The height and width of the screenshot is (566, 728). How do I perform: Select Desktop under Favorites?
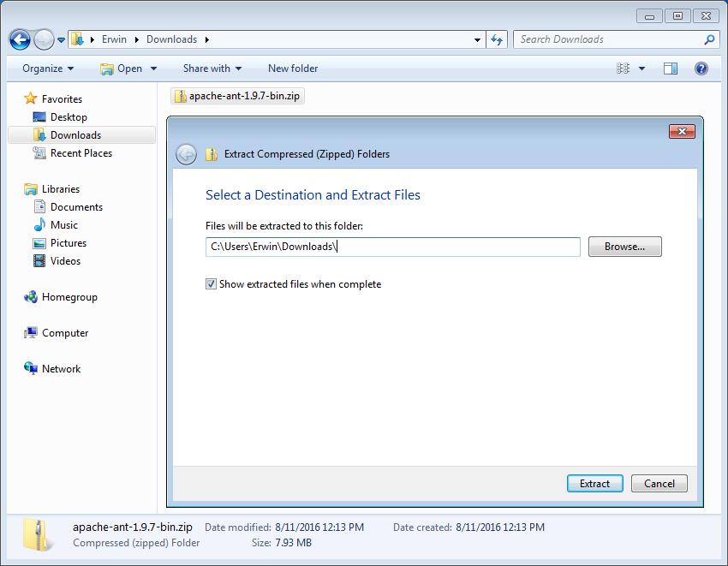coord(69,117)
